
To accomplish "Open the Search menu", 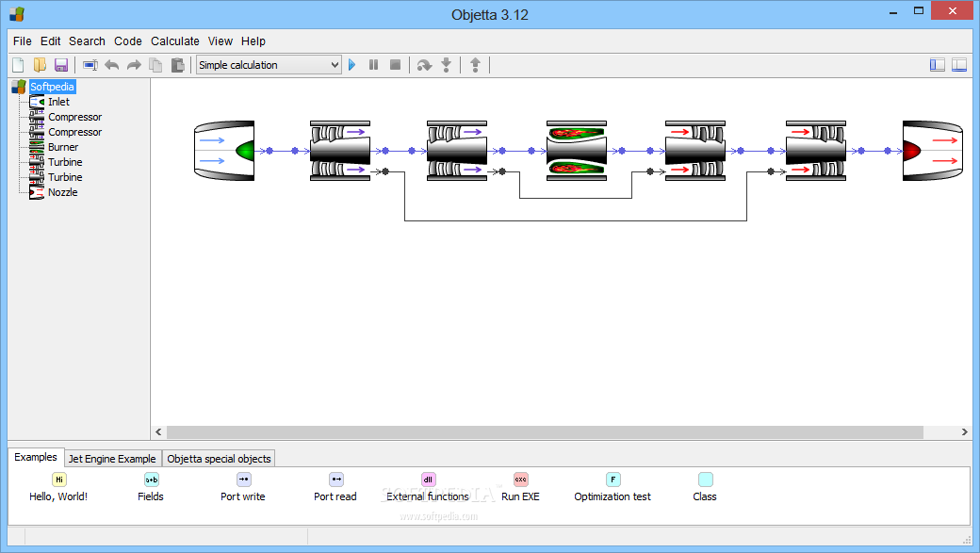I will (87, 41).
